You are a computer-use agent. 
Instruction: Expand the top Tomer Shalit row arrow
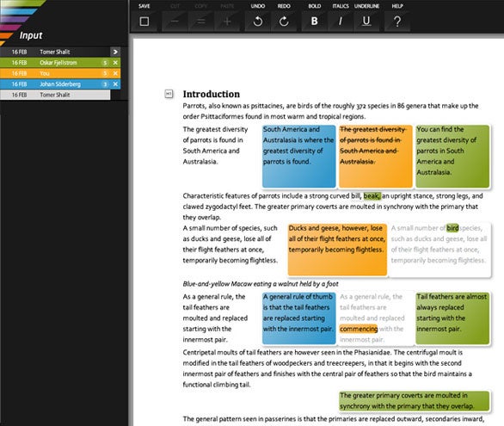(115, 52)
